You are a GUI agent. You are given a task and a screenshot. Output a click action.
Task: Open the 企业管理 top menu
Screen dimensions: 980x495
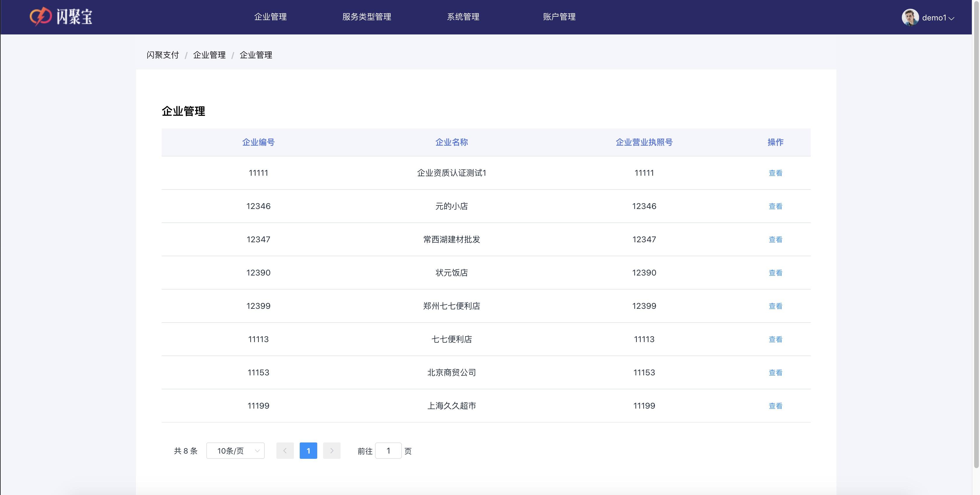[x=271, y=17]
